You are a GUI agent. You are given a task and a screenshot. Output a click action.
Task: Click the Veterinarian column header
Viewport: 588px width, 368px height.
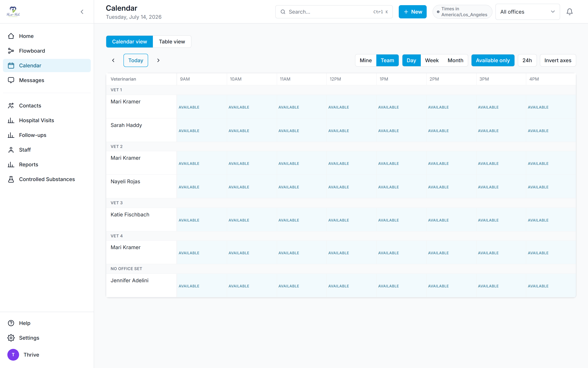pyautogui.click(x=141, y=79)
